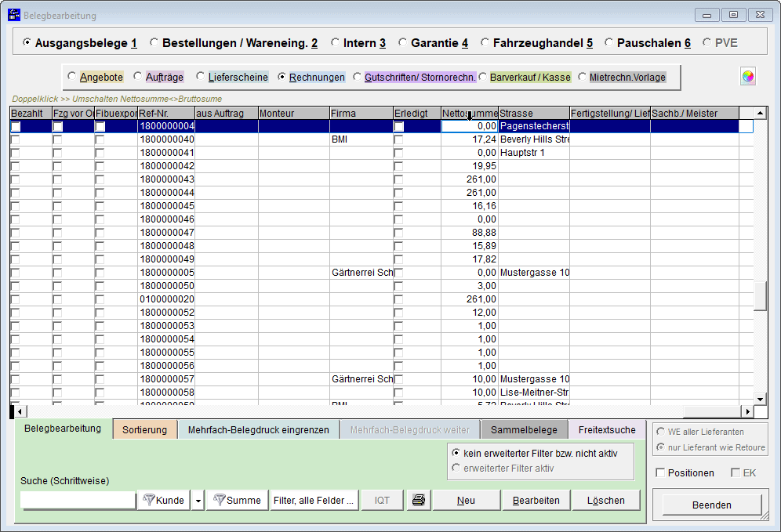
Task: Switch to Sortierung tab
Action: pos(145,430)
